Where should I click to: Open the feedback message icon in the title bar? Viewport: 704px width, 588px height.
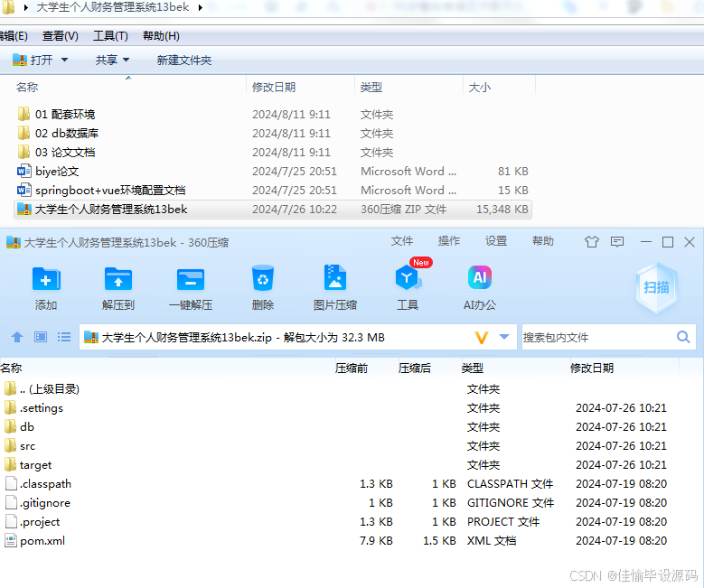617,242
